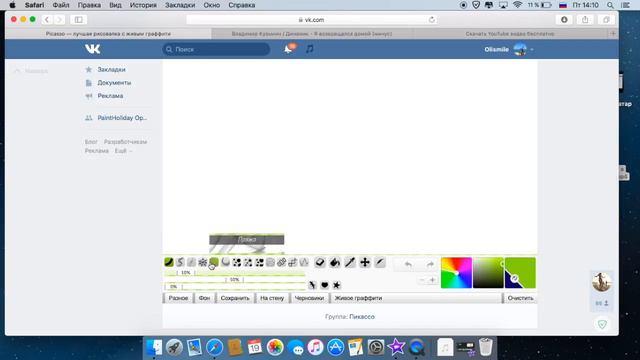Image resolution: width=640 pixels, height=360 pixels.
Task: Open Черновики drafts
Action: point(309,298)
